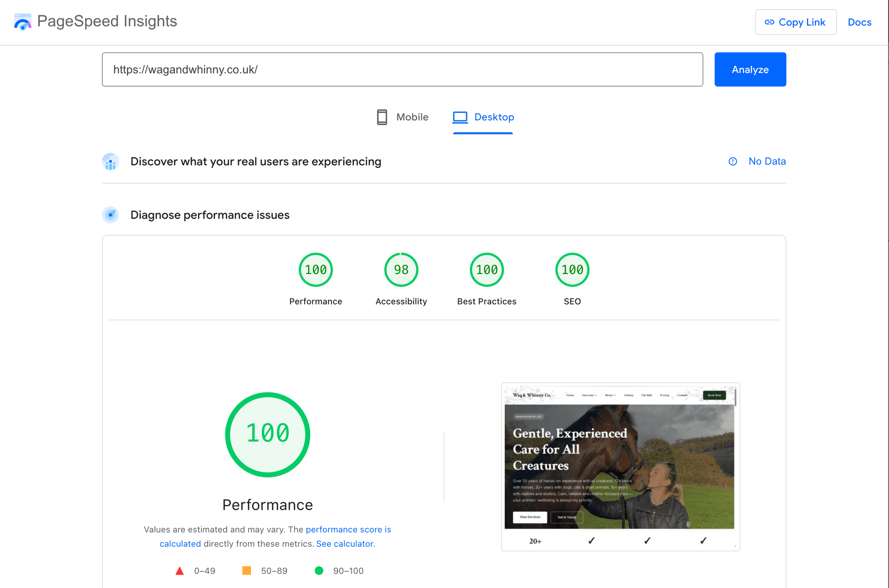Select the Accessibility 98 score gauge
The height and width of the screenshot is (588, 889).
(x=401, y=269)
